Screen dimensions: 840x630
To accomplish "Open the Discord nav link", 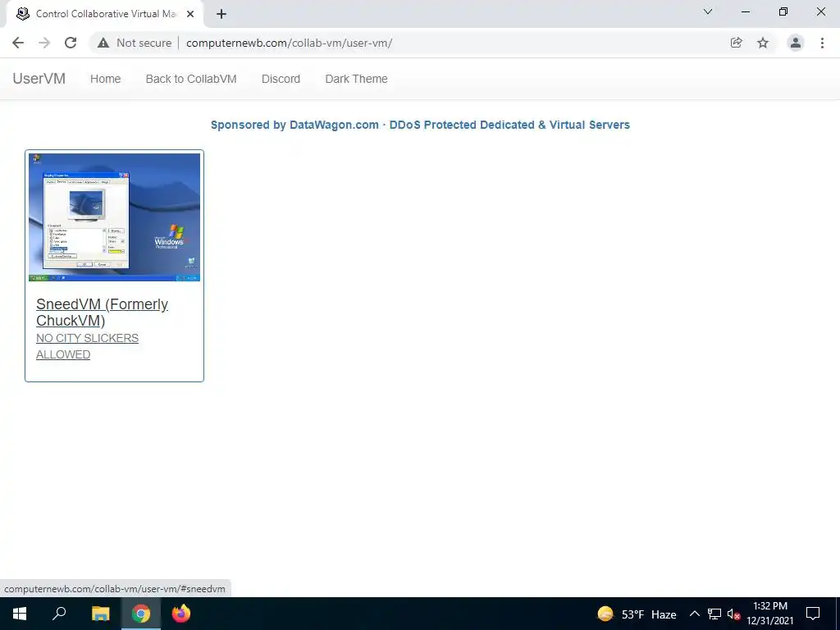I will (281, 79).
